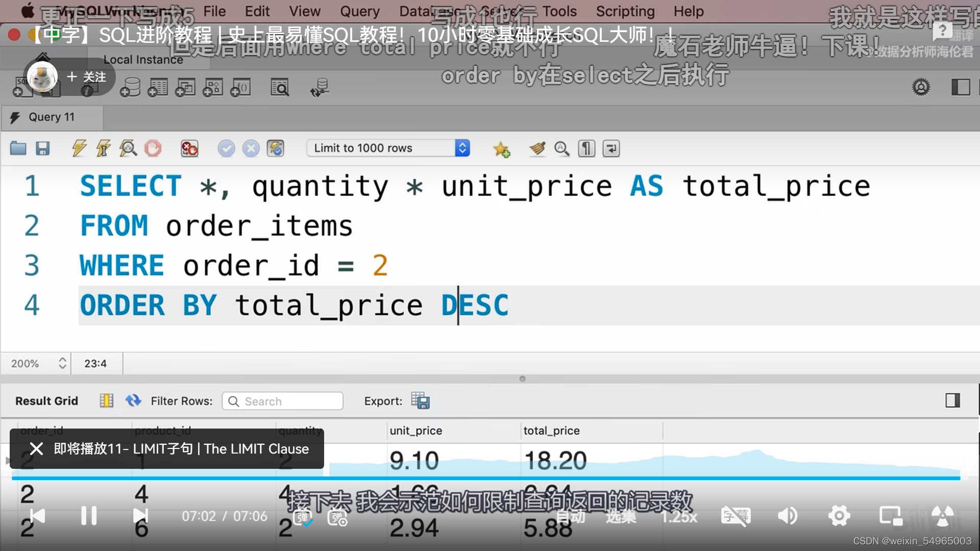Toggle word wrap with the return-arrow icon
980x551 pixels.
coord(610,148)
